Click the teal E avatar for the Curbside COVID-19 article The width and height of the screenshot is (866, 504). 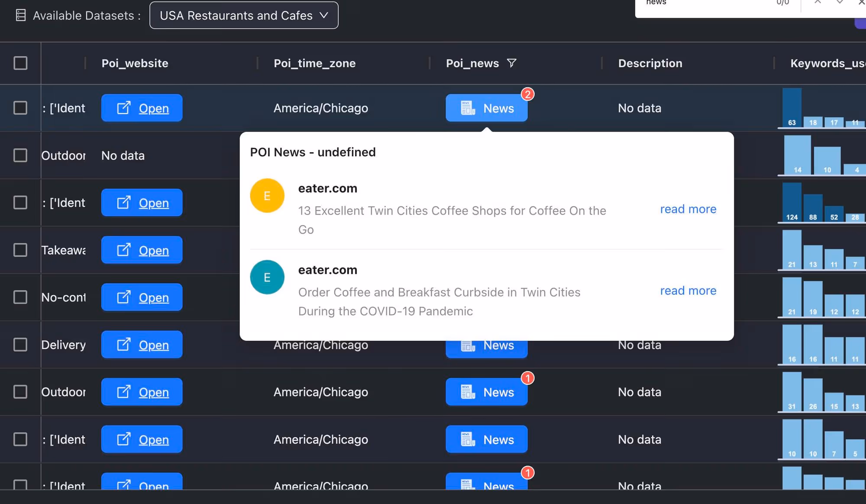(267, 277)
